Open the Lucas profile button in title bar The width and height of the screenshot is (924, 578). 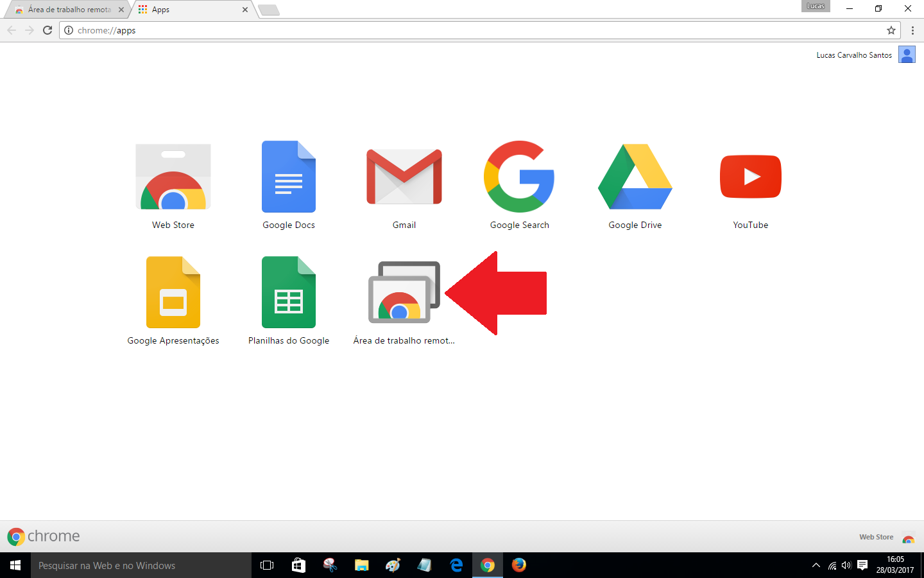(x=816, y=6)
